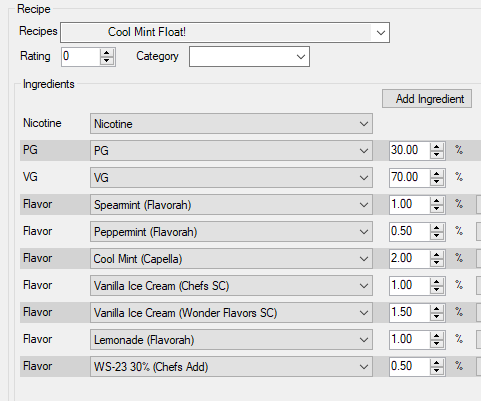The height and width of the screenshot is (401, 481).
Task: Decrease Wonder Flavors Vanilla Ice Cream percentage
Action: (437, 316)
